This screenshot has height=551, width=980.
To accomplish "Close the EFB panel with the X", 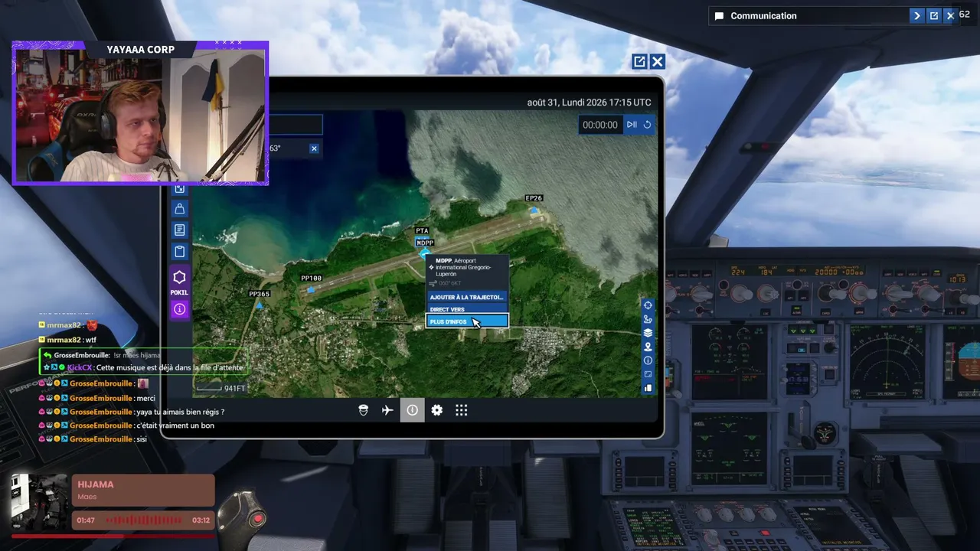I will pos(658,62).
